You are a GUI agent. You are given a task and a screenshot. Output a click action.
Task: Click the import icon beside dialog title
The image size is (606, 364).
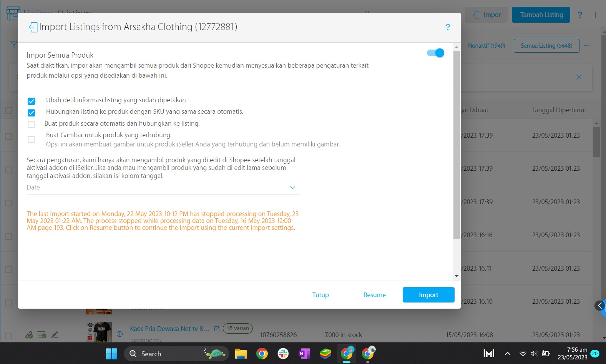[x=33, y=27]
